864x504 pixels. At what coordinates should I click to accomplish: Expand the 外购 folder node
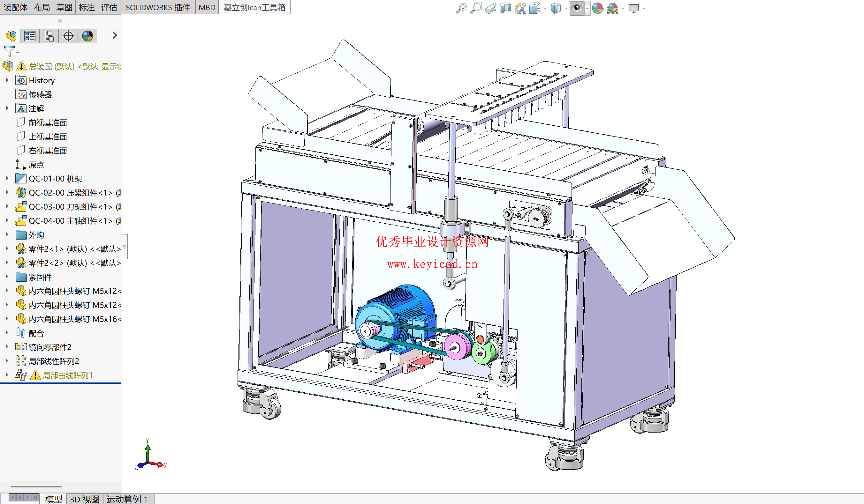[x=7, y=234]
